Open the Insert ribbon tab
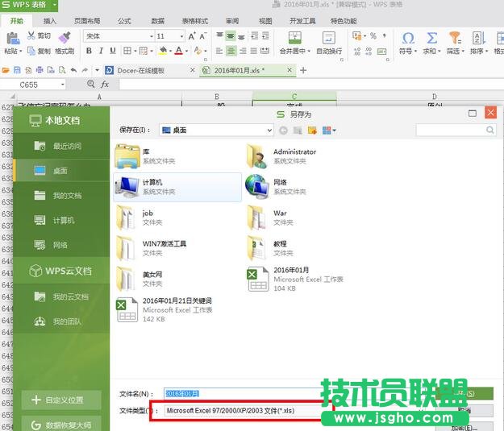504x431 pixels. pyautogui.click(x=50, y=21)
